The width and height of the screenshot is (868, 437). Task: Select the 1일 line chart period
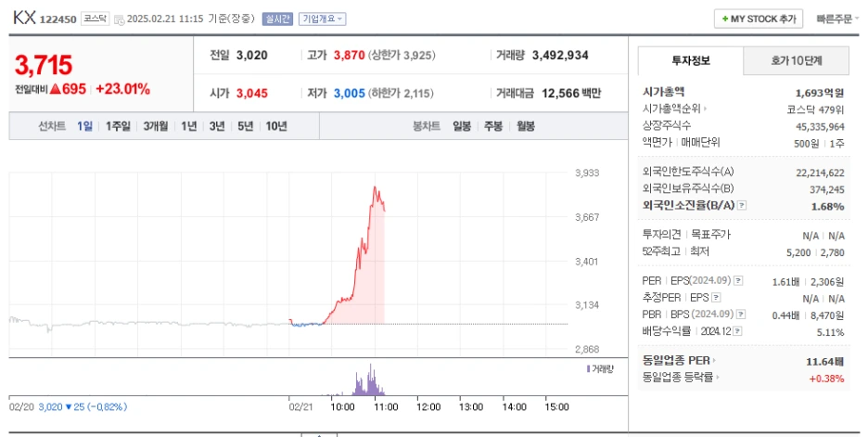(x=84, y=126)
